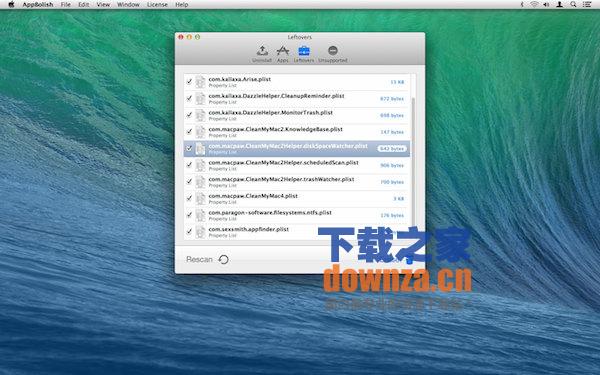Select row com.macpaw.CleanMyMac2Helper.trashWatcher.plist
The image size is (600, 375).
[x=297, y=182]
